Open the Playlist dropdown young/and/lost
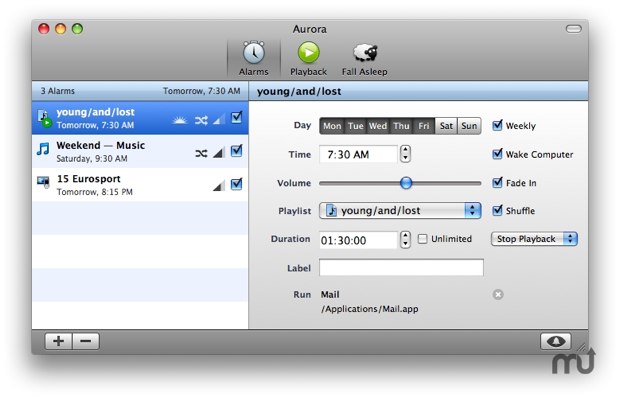 pos(400,211)
